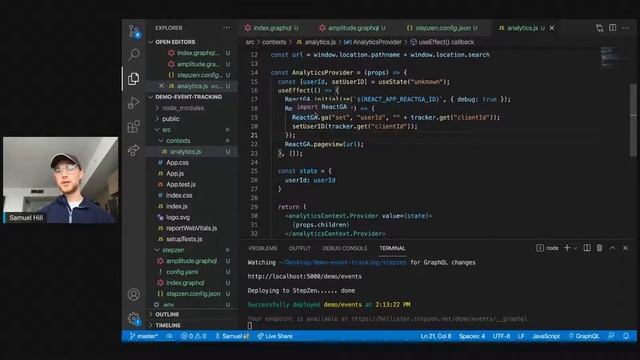This screenshot has height=360, width=640.
Task: Click the Samuel user status item
Action: [x=231, y=336]
